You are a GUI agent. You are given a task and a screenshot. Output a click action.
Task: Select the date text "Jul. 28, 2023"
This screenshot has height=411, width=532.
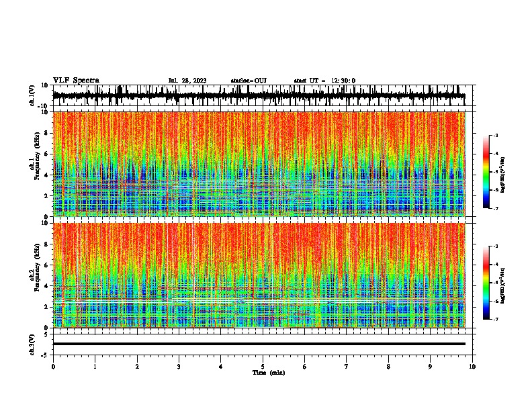pyautogui.click(x=187, y=81)
